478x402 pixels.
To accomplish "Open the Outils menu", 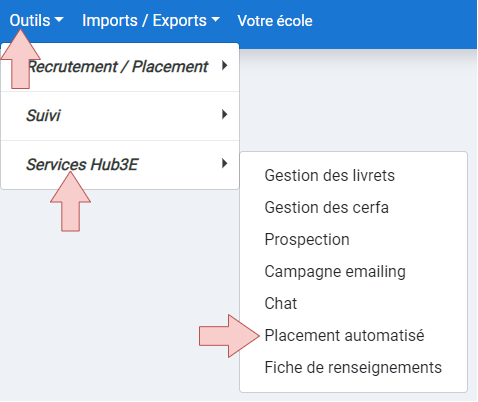I will coord(36,21).
